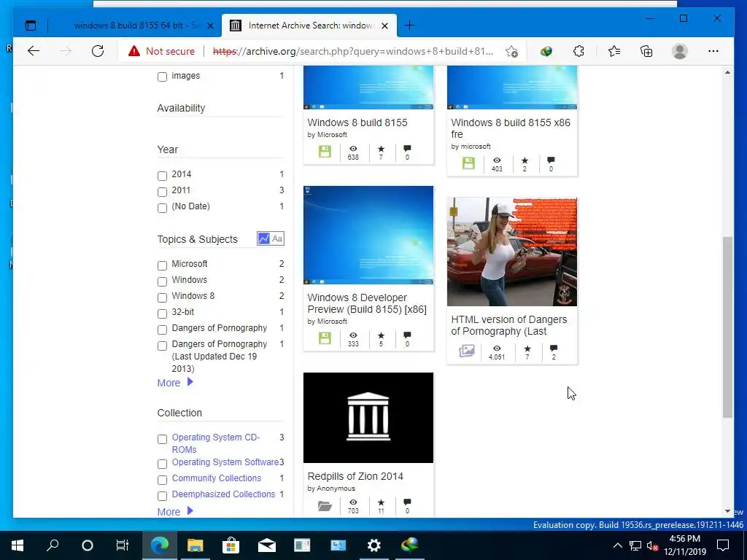Image resolution: width=747 pixels, height=560 pixels.
Task: Select the Internet Archive Search tab
Action: tap(309, 26)
